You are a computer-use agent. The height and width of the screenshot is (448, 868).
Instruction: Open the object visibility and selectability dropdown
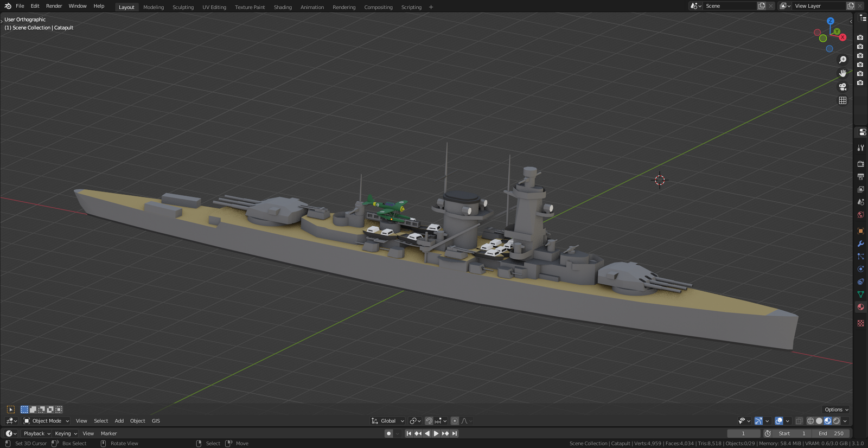click(744, 421)
